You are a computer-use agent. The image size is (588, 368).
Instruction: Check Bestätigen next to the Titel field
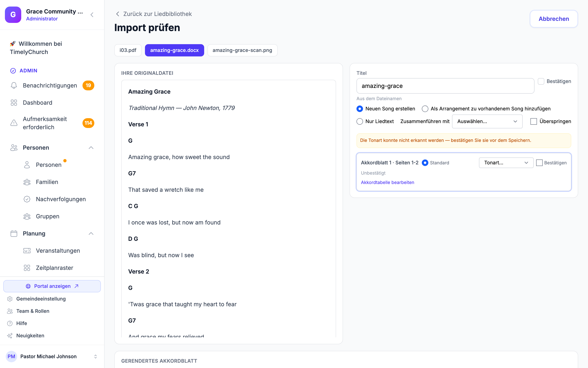[541, 81]
